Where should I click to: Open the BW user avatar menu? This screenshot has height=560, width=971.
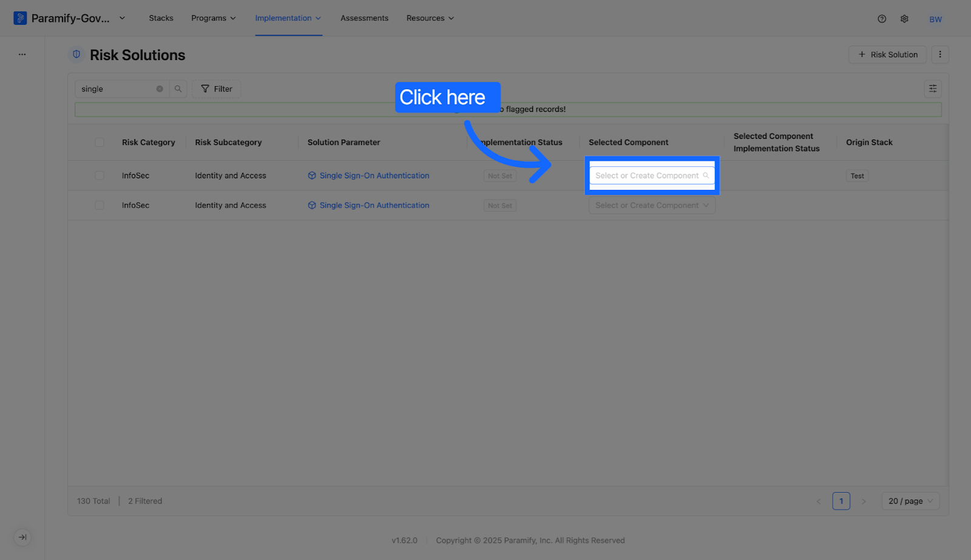point(936,19)
